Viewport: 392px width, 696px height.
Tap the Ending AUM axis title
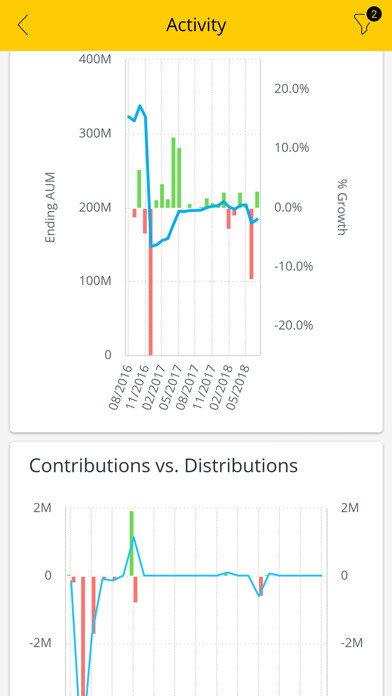pyautogui.click(x=51, y=207)
